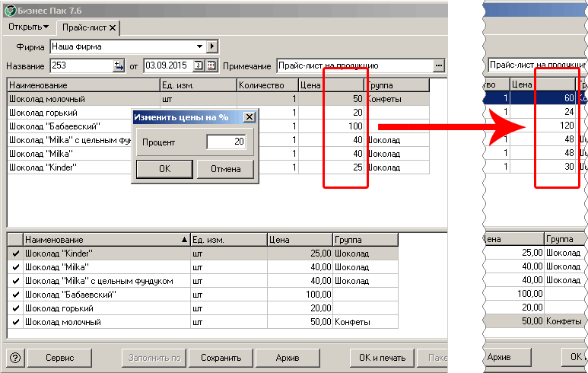The width and height of the screenshot is (588, 373).
Task: Close the Изменить цены на % dialog
Action: (248, 117)
